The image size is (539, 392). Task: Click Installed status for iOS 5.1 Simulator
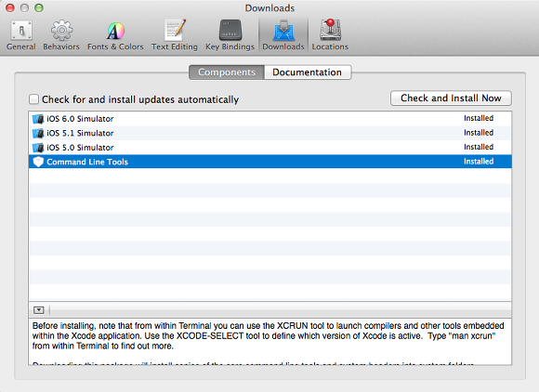tap(479, 133)
